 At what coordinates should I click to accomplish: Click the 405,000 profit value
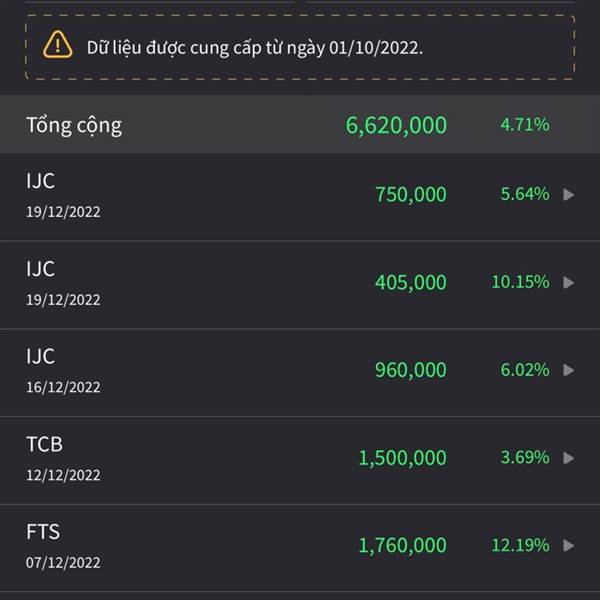tap(411, 282)
